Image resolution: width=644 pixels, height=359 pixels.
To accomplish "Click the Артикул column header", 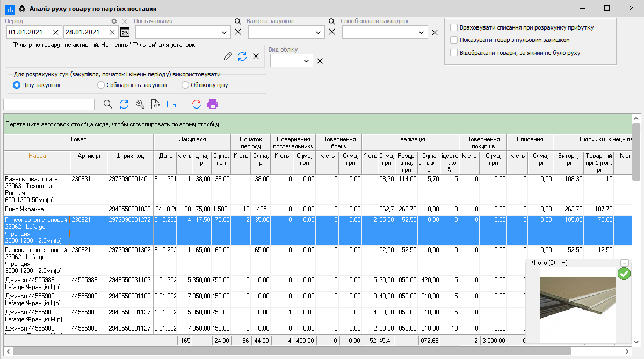I will click(x=89, y=156).
